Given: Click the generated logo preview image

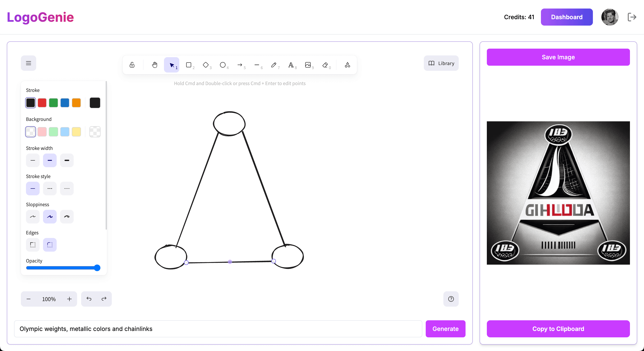Looking at the screenshot, I should [x=558, y=193].
